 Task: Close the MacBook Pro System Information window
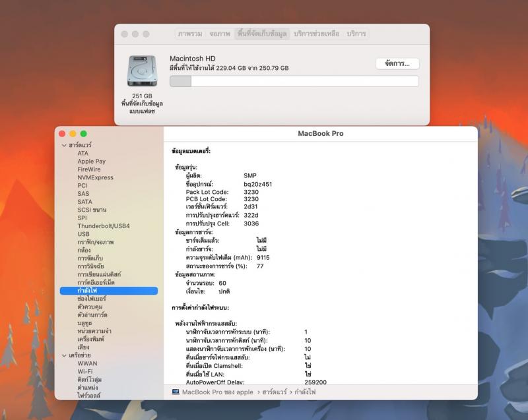pyautogui.click(x=62, y=134)
